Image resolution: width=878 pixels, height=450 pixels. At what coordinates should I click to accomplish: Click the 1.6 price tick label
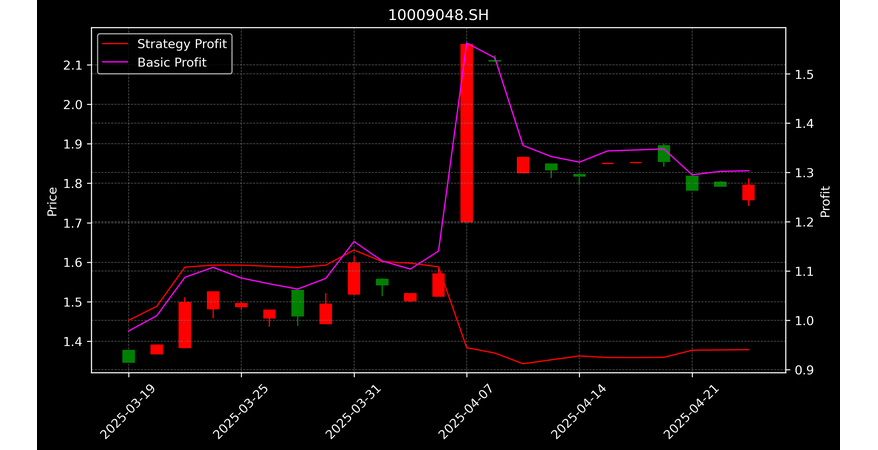click(x=74, y=262)
